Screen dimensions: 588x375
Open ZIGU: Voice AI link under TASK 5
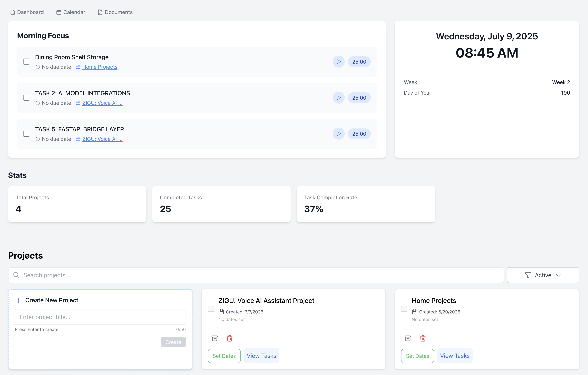coord(102,139)
